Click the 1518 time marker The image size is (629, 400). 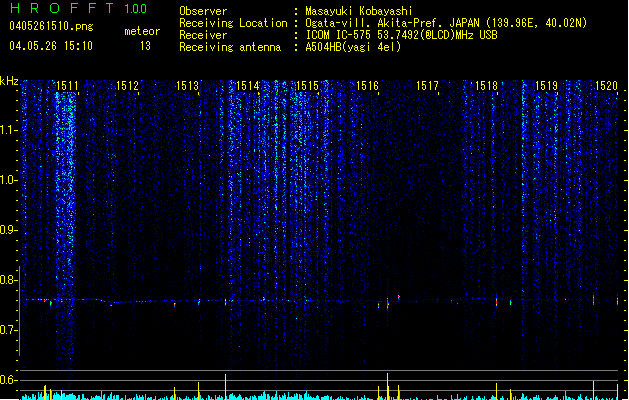(x=487, y=85)
